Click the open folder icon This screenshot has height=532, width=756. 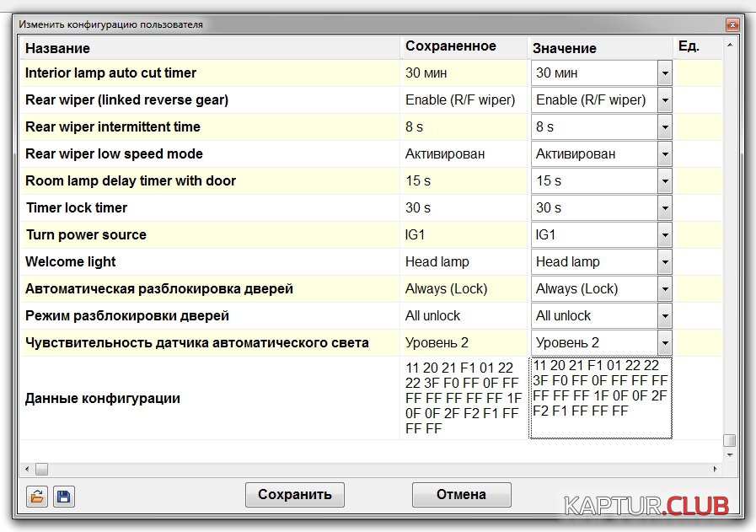click(x=36, y=497)
